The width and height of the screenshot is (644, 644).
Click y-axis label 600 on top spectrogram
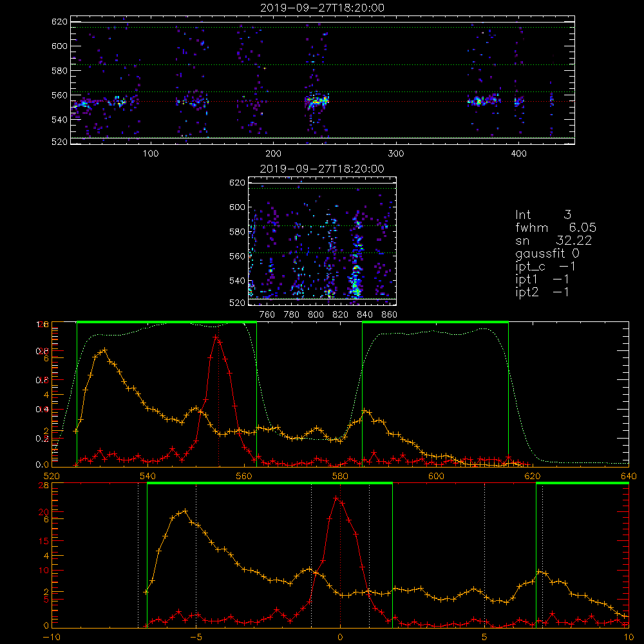(x=59, y=46)
